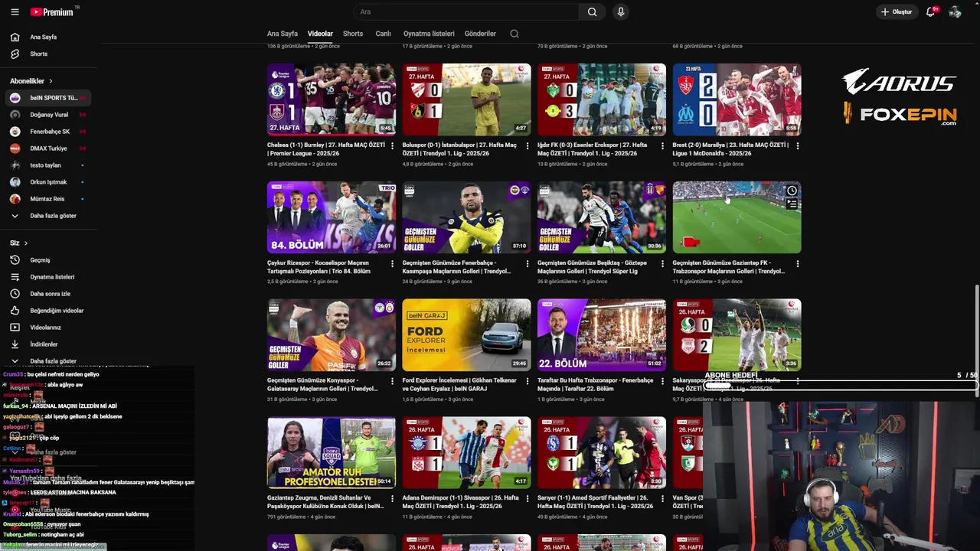Open the hamburger guide menu
Viewport: 980px width, 551px height.
pos(15,11)
